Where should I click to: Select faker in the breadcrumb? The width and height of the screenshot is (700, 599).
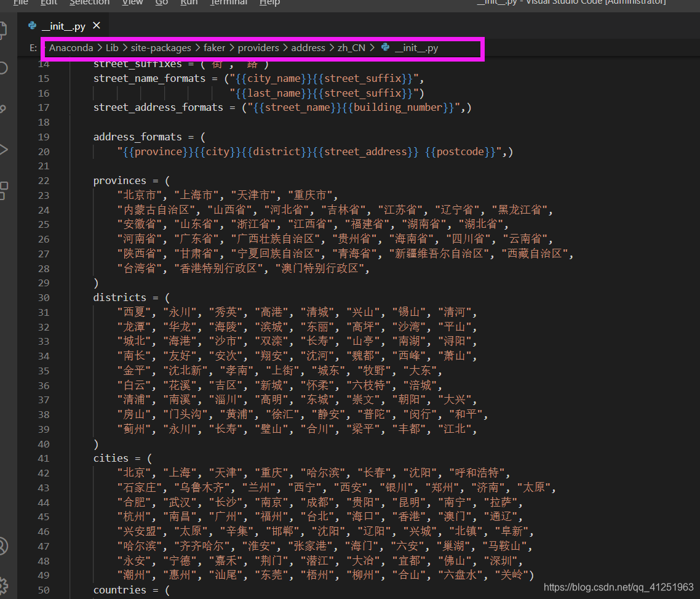click(214, 48)
